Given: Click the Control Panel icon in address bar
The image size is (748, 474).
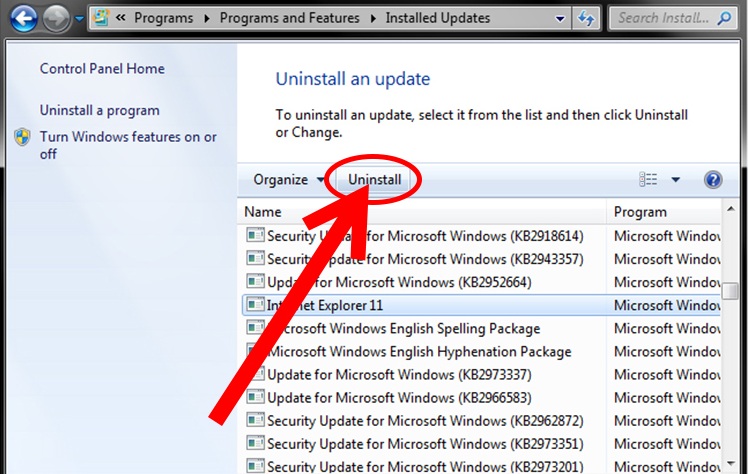Looking at the screenshot, I should click(101, 18).
